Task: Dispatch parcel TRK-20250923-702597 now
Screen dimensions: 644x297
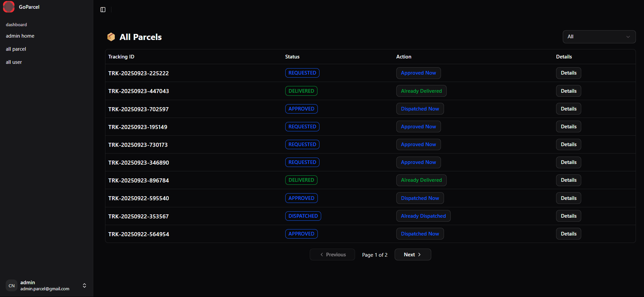Action: click(x=420, y=109)
